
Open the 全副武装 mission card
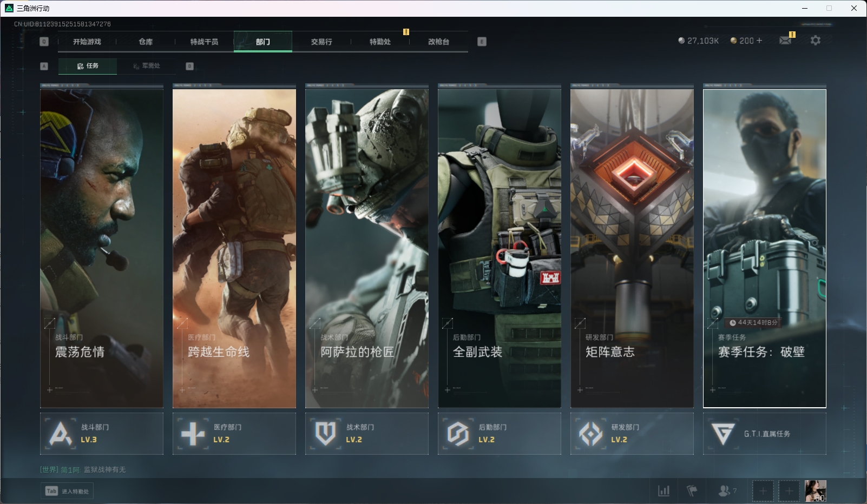500,248
